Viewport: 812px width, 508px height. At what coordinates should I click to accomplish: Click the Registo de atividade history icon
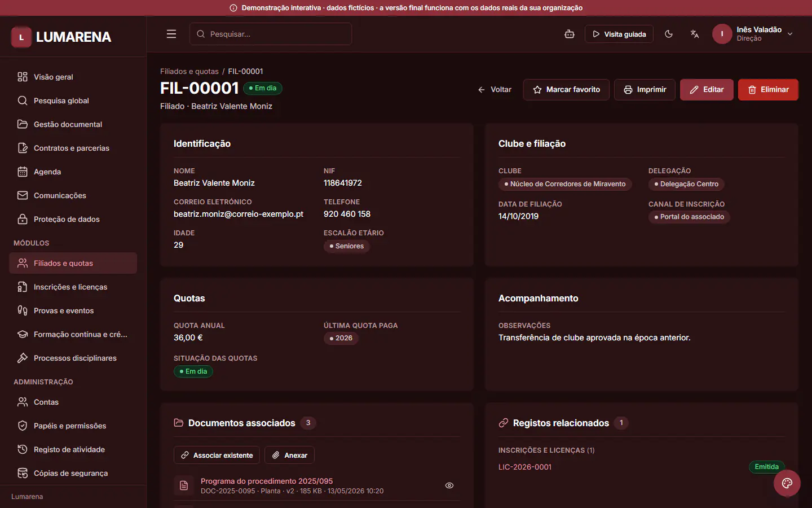click(23, 449)
